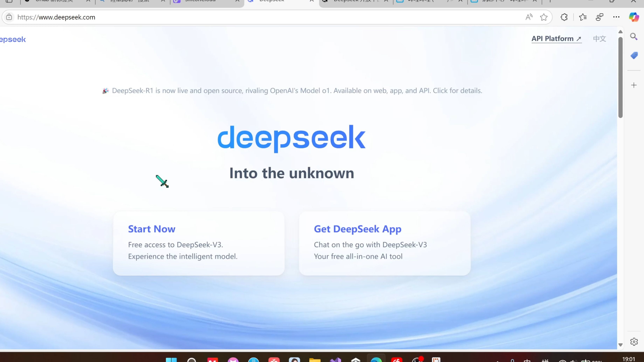This screenshot has height=362, width=644.
Task: Click the scrollbar down arrow
Action: (x=620, y=345)
